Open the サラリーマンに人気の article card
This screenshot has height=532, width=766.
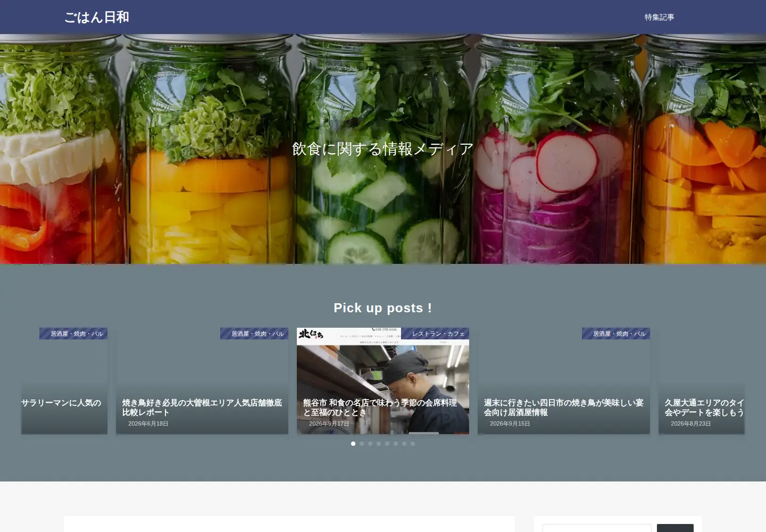(64, 381)
